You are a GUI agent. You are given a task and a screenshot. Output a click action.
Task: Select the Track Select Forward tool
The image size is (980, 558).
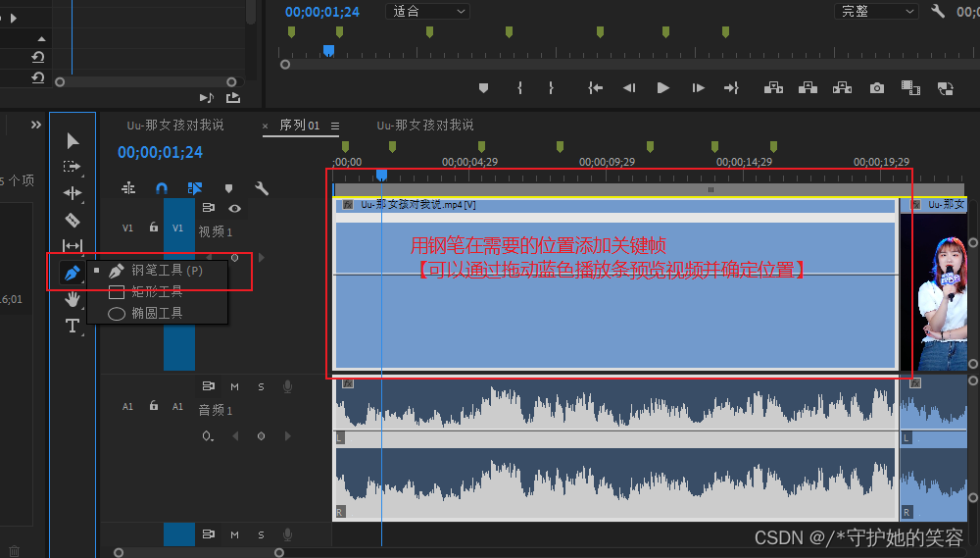[72, 167]
